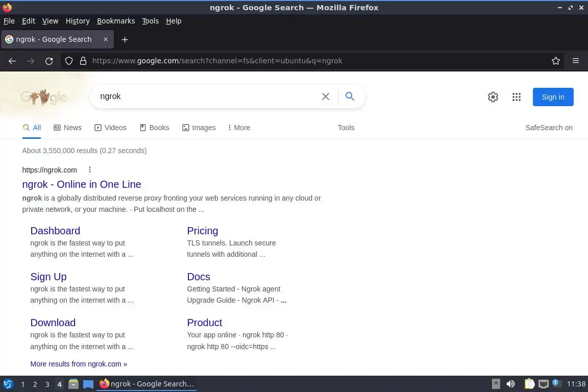Open three-dot menu beside ngrok.com result
This screenshot has height=392, width=588.
point(90,169)
